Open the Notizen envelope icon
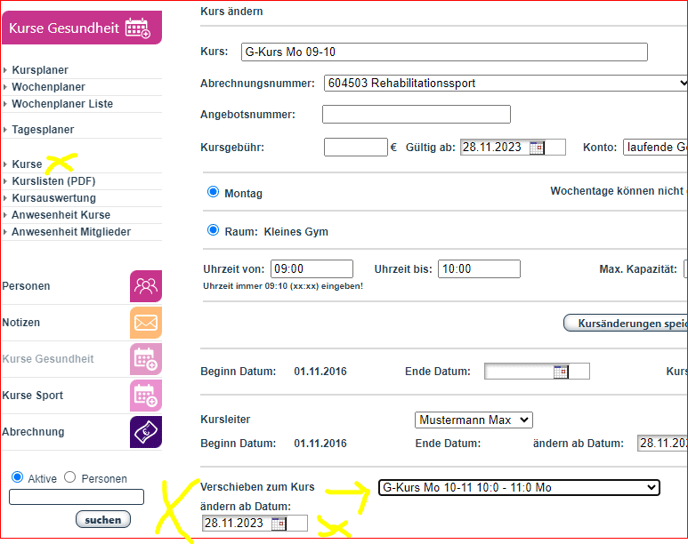The height and width of the screenshot is (544, 688). click(146, 323)
